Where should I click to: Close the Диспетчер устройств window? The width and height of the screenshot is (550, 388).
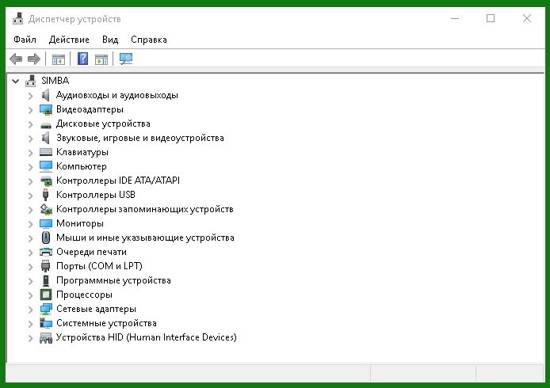[527, 18]
